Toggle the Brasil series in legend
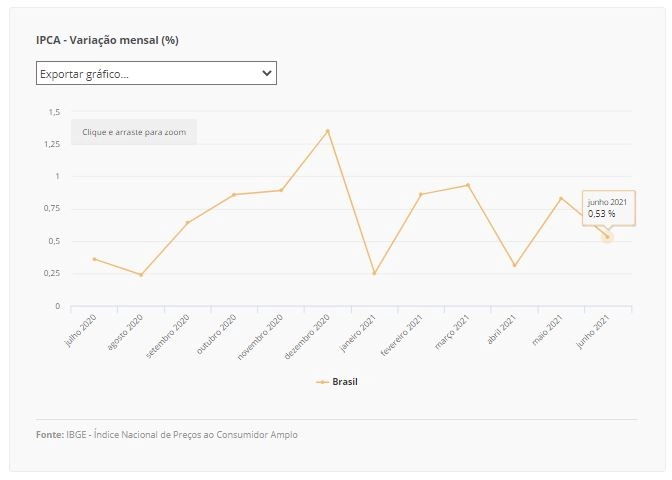The width and height of the screenshot is (672, 480). click(x=337, y=382)
